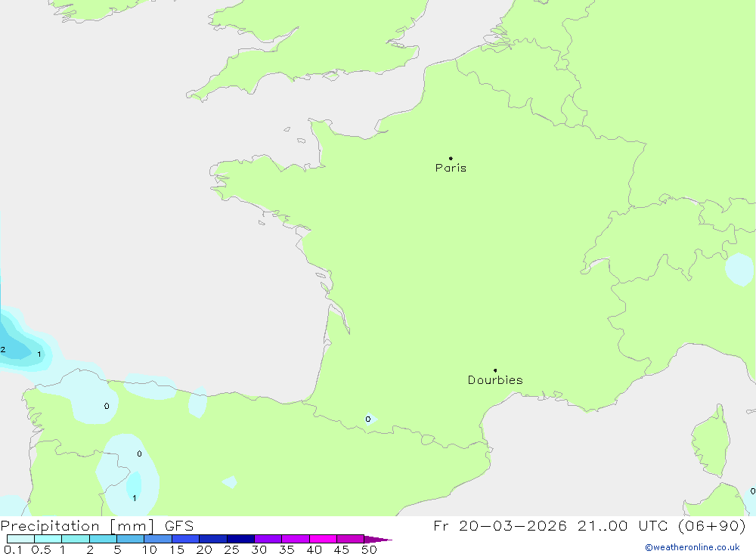
Task: Pick the bright magenta swatch between 40 and 45
Action: (323, 539)
